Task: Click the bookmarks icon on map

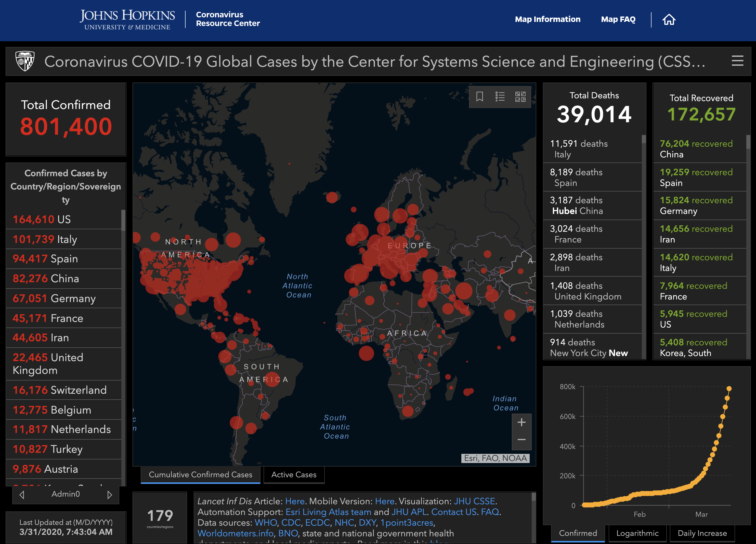Action: 479,97
